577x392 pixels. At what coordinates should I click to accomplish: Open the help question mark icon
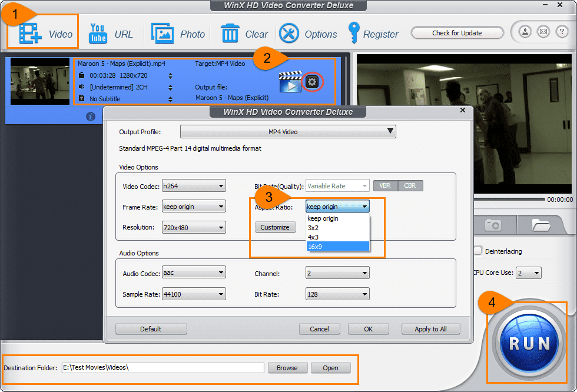pyautogui.click(x=563, y=32)
